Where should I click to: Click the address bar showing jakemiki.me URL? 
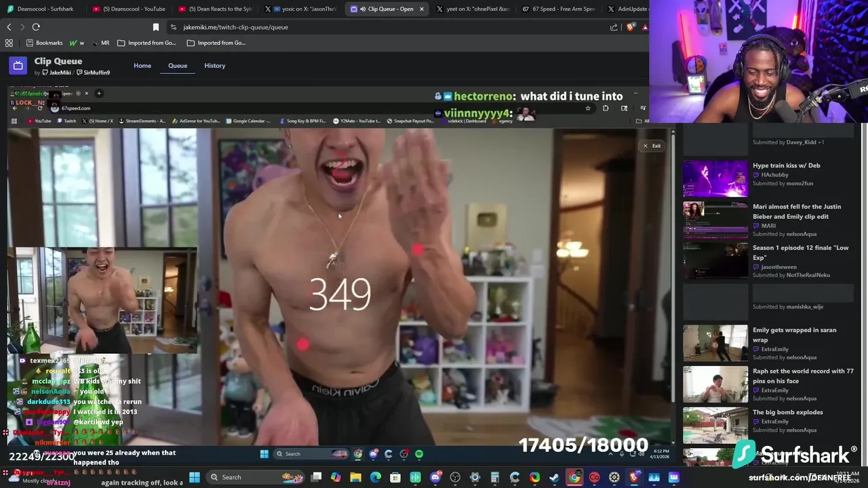pyautogui.click(x=387, y=27)
